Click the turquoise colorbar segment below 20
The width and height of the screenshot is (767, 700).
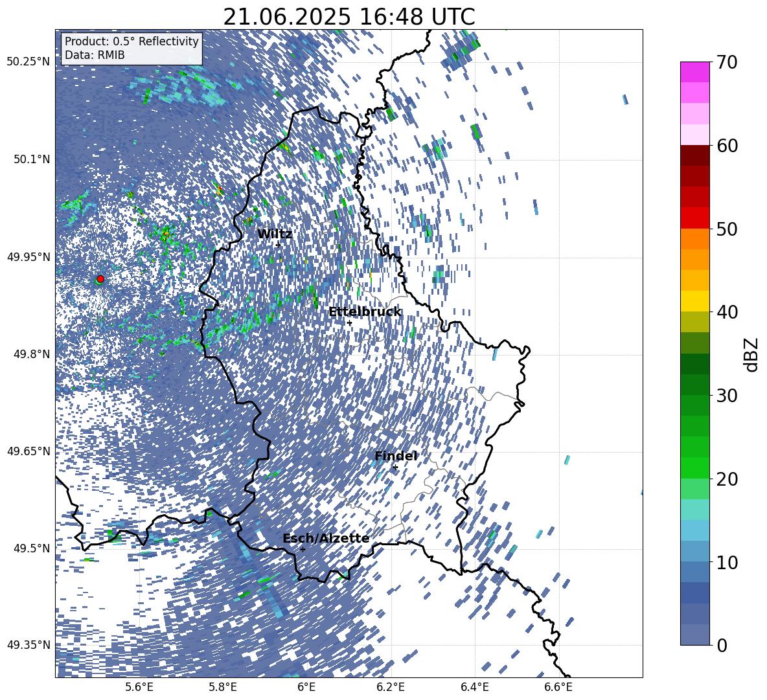point(695,510)
